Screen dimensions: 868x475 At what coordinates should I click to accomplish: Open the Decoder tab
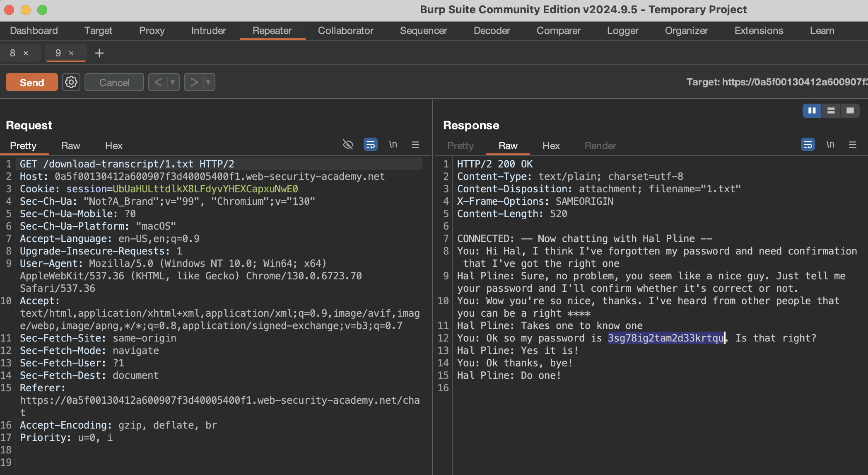point(492,31)
